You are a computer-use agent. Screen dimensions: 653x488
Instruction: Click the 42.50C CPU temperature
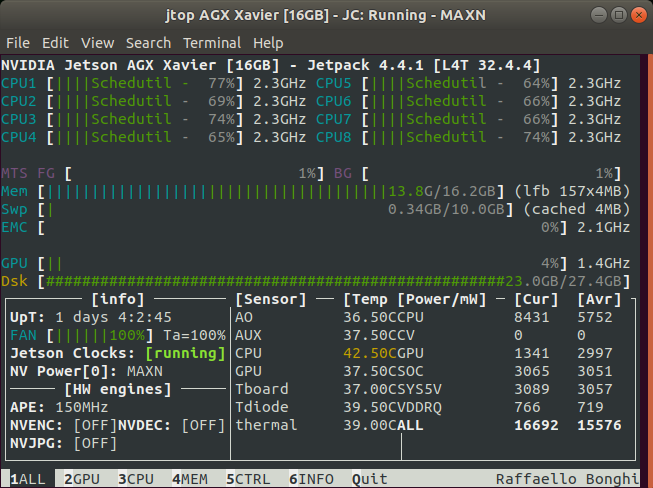[x=370, y=353]
